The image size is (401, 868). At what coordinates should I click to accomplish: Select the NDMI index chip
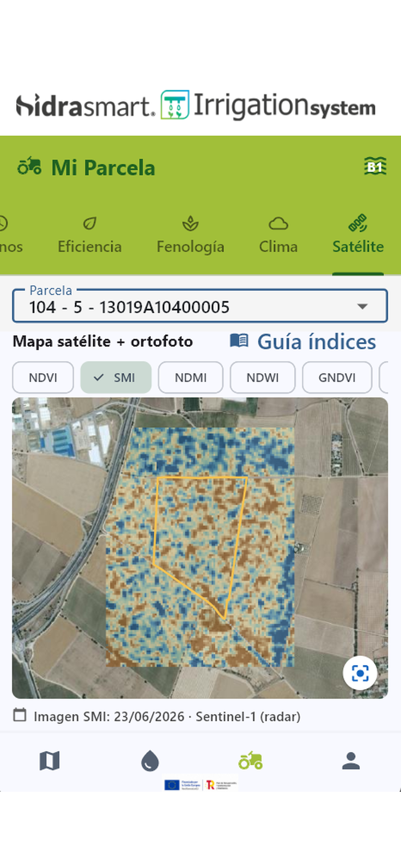pyautogui.click(x=191, y=377)
